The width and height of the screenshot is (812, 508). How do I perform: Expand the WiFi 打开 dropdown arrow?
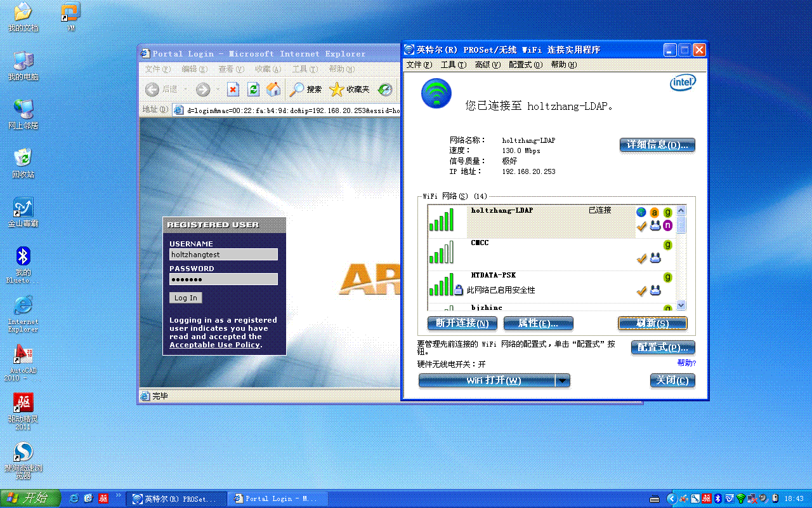tap(563, 380)
